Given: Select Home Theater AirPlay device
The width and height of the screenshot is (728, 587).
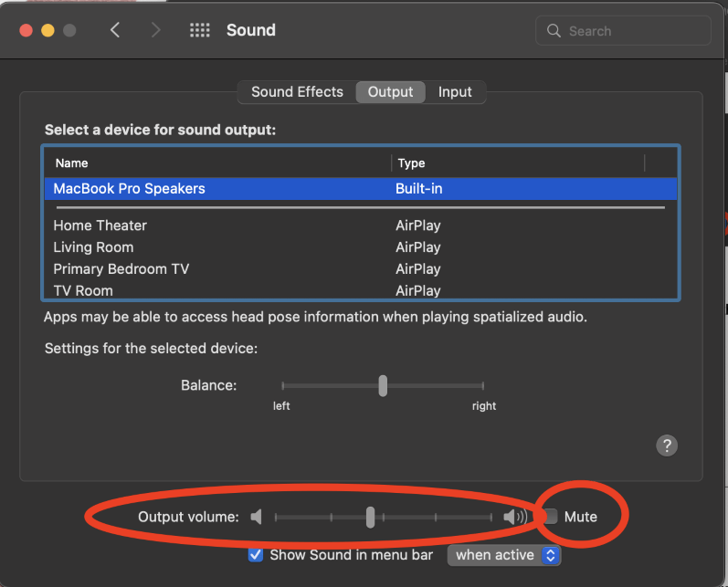Looking at the screenshot, I should coord(100,225).
